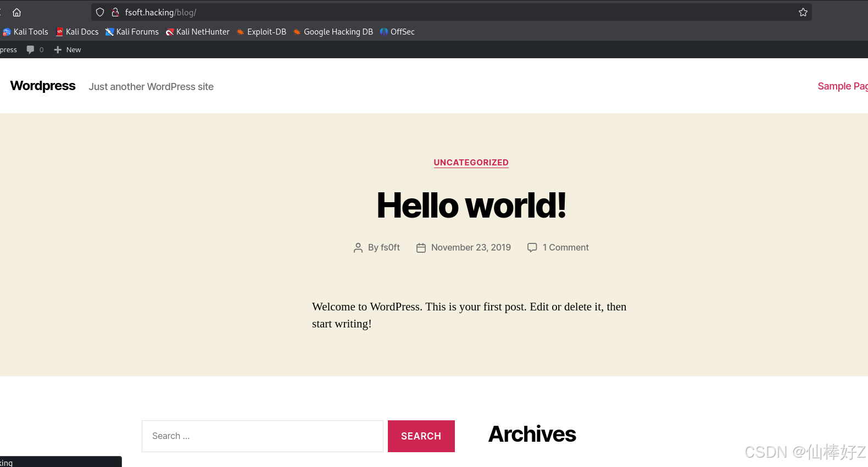Click the 'Welcome to WordPress' post text
This screenshot has width=868, height=467.
point(469,315)
